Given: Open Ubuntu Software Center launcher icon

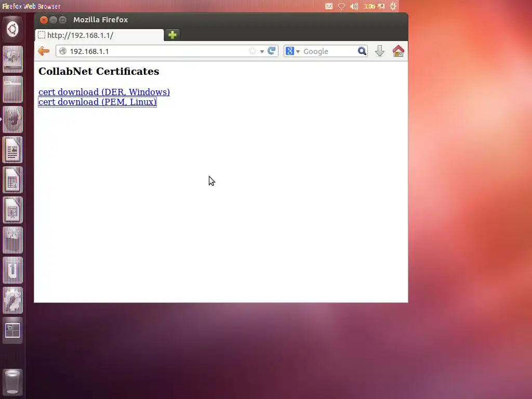Looking at the screenshot, I should coord(12,240).
